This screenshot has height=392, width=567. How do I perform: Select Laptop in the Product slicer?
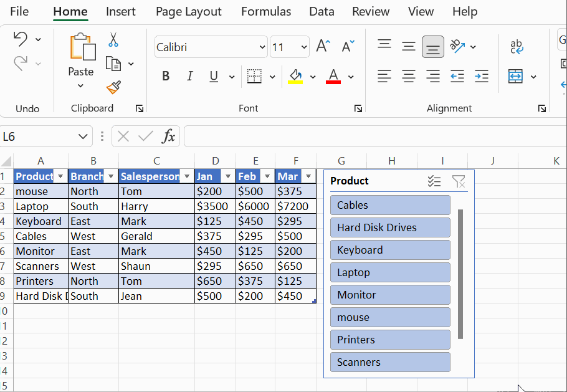pos(390,272)
